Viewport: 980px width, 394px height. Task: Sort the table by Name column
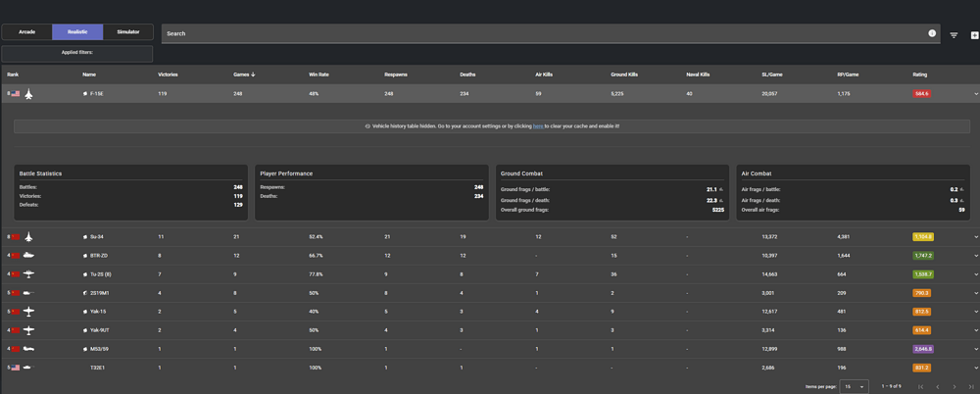(x=89, y=74)
